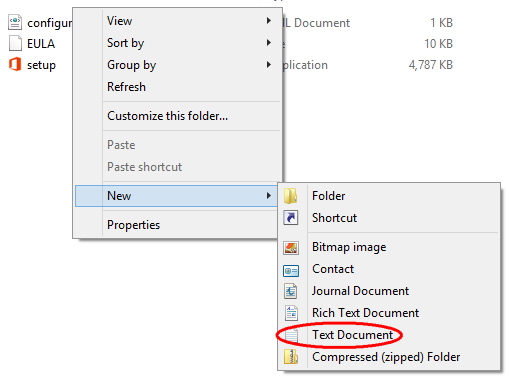Expand the View submenu arrow
509x383 pixels.
269,21
